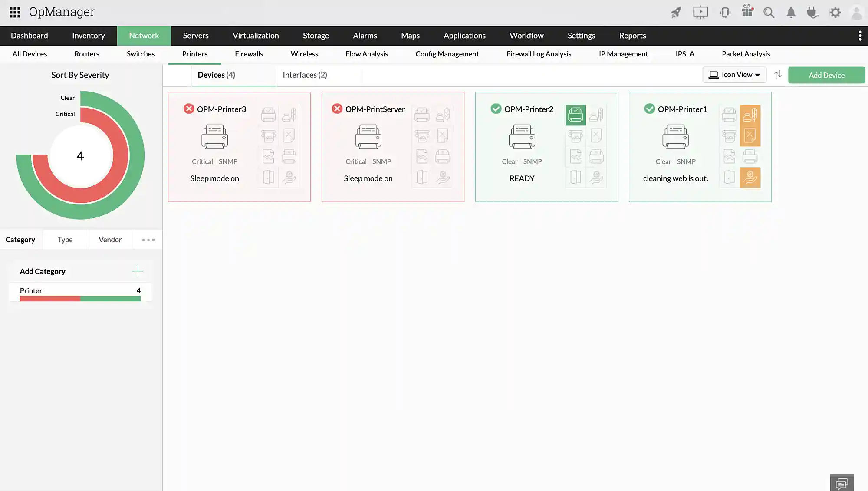
Task: Switch to the Interfaces (2) tab
Action: (x=305, y=75)
